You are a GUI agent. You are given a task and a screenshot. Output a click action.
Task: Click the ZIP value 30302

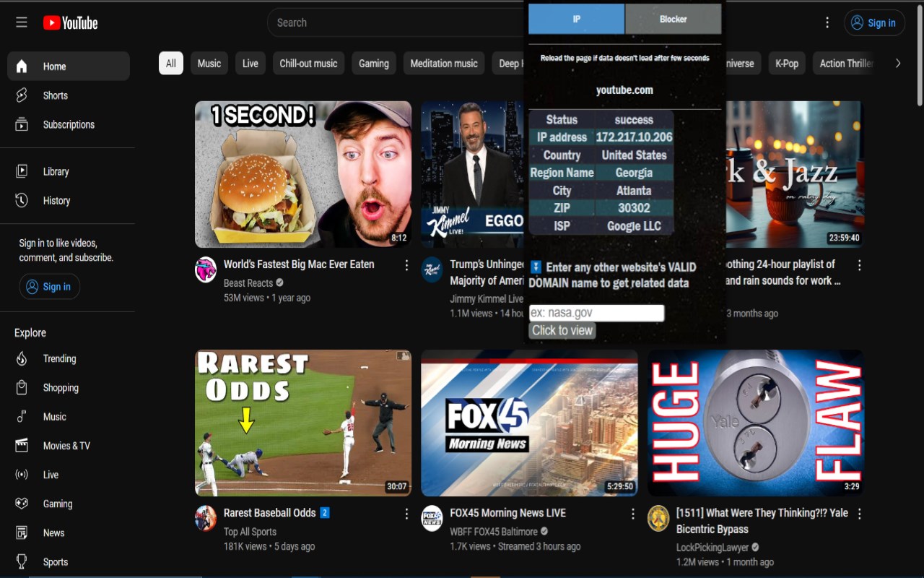click(x=634, y=208)
